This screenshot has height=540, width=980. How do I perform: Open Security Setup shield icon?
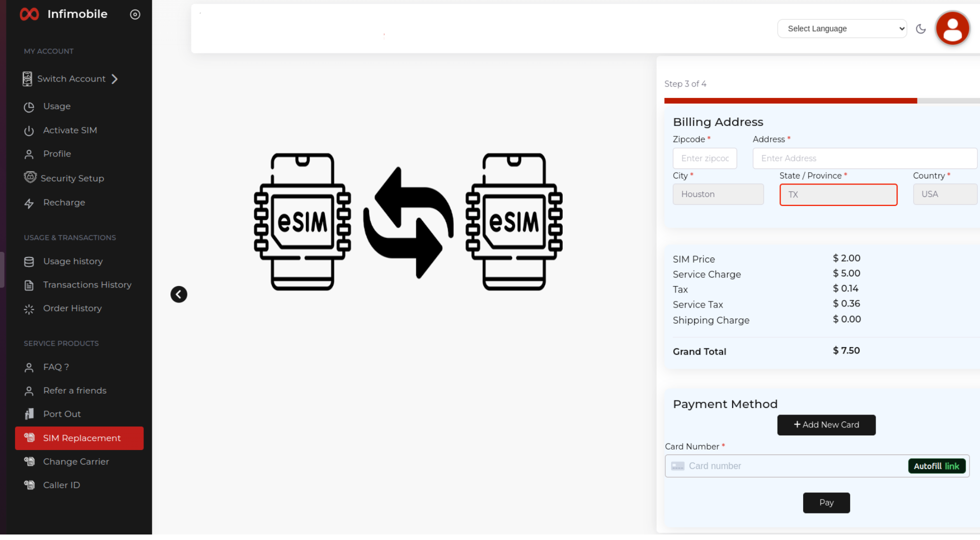[x=30, y=177]
